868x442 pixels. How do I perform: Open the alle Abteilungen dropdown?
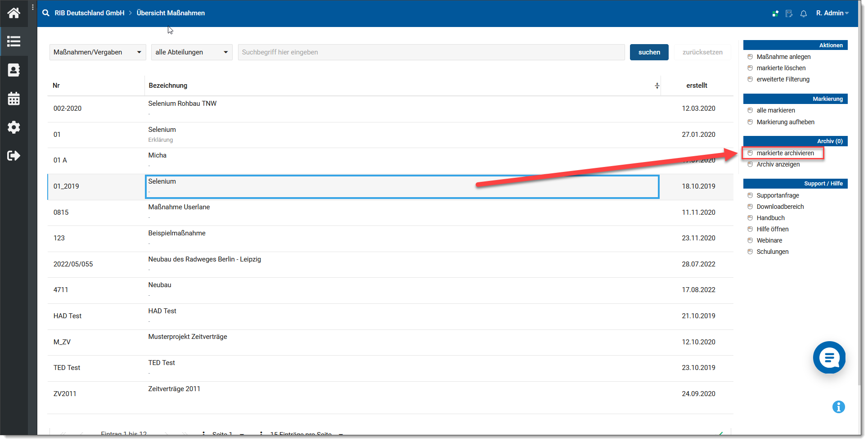click(192, 52)
